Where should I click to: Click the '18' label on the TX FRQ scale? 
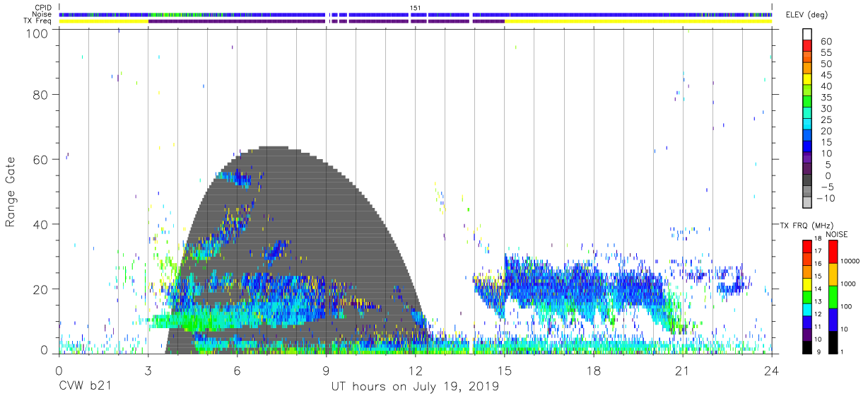(818, 240)
